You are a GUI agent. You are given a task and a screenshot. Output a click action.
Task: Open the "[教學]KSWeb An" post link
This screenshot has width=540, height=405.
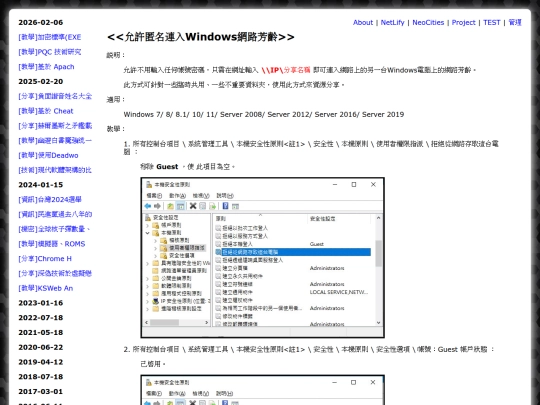tap(45, 288)
